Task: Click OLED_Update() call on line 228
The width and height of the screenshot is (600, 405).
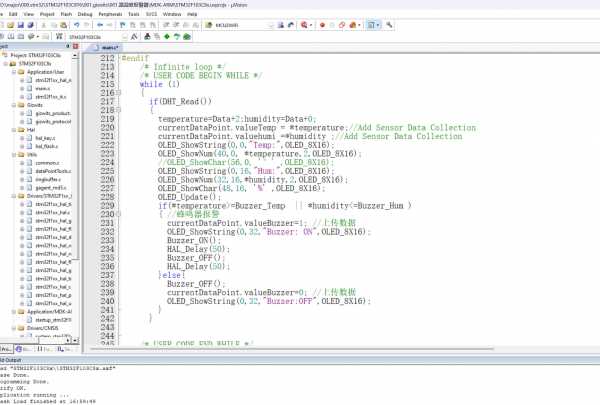Action: click(189, 197)
